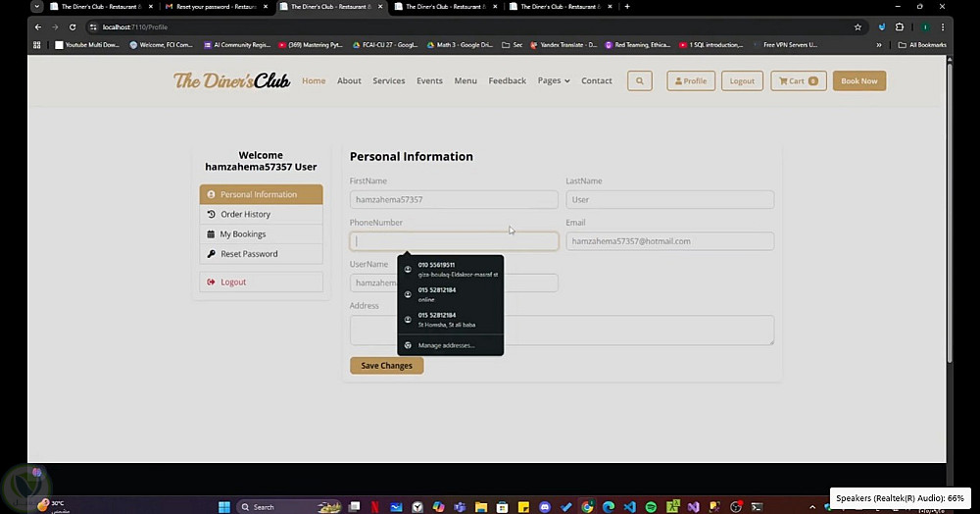
Task: Switch to the Reset your password Gmail tab
Action: click(216, 6)
